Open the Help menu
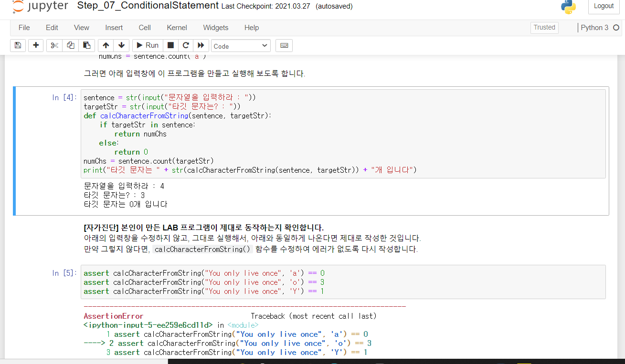625x364 pixels. click(252, 28)
